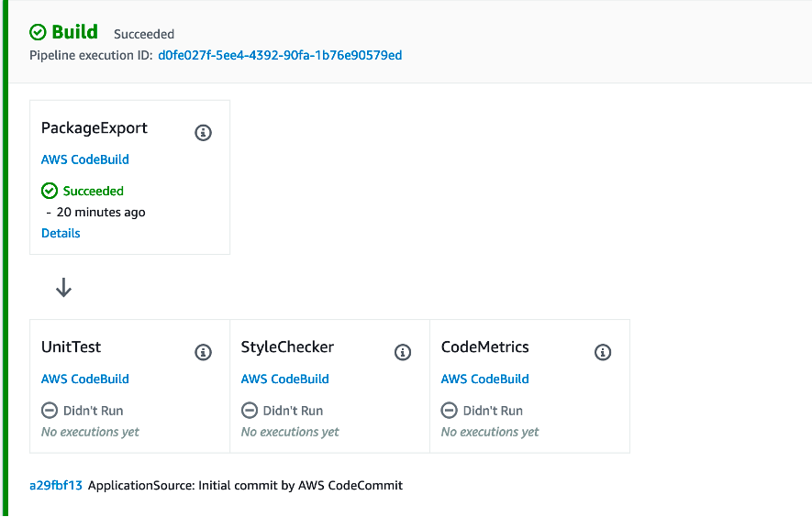The width and height of the screenshot is (812, 517).
Task: Click 'Pipeline execution ID:' label
Action: coord(91,55)
